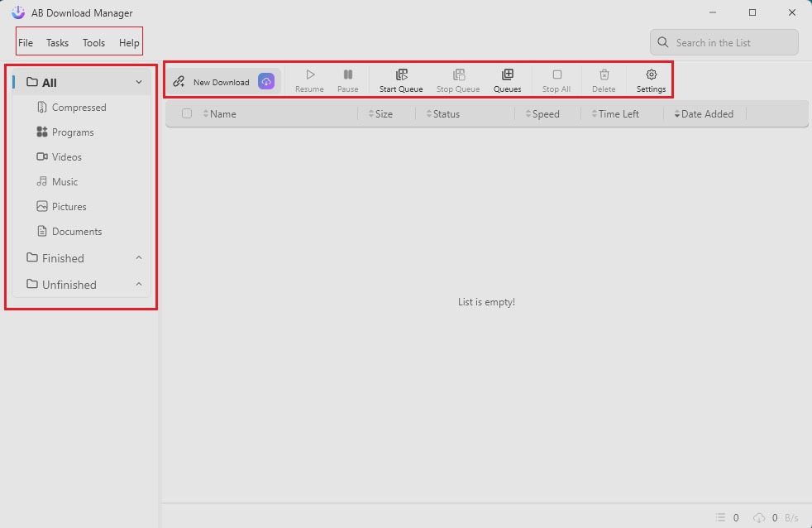Image resolution: width=812 pixels, height=528 pixels.
Task: Click the B/s speed unit in status bar
Action: (x=791, y=517)
